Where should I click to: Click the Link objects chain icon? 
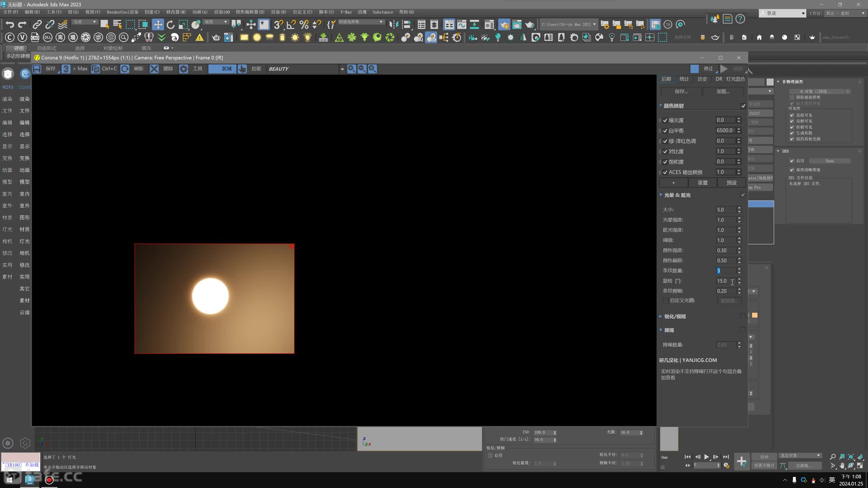point(37,24)
